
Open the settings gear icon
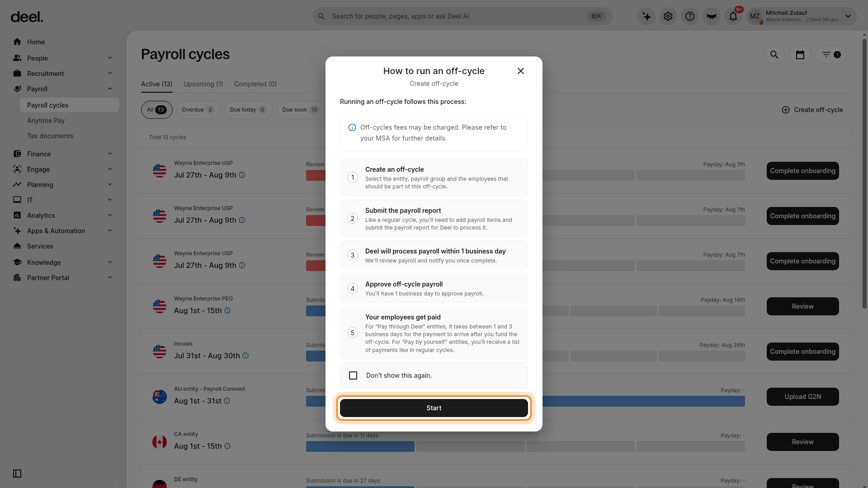click(668, 16)
